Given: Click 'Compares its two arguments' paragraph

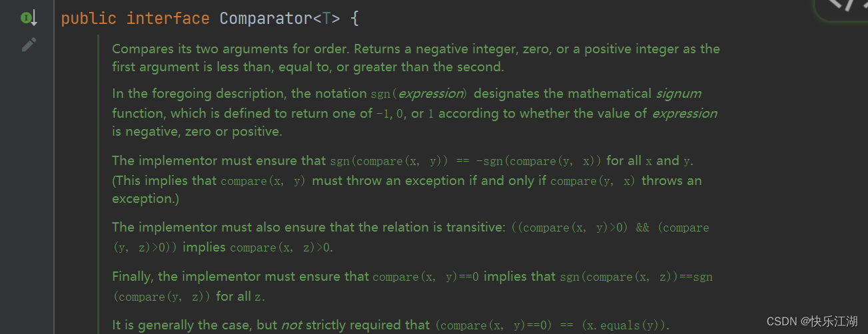Looking at the screenshot, I should coord(416,58).
